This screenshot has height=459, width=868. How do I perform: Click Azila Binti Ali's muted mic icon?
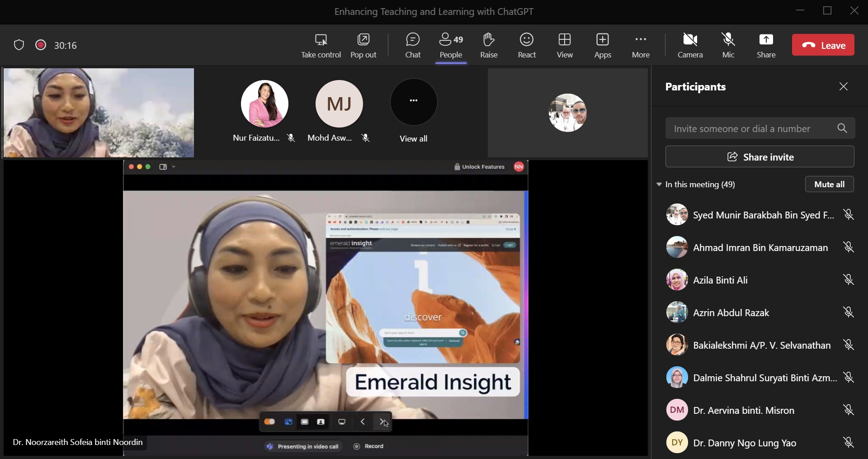(x=849, y=279)
